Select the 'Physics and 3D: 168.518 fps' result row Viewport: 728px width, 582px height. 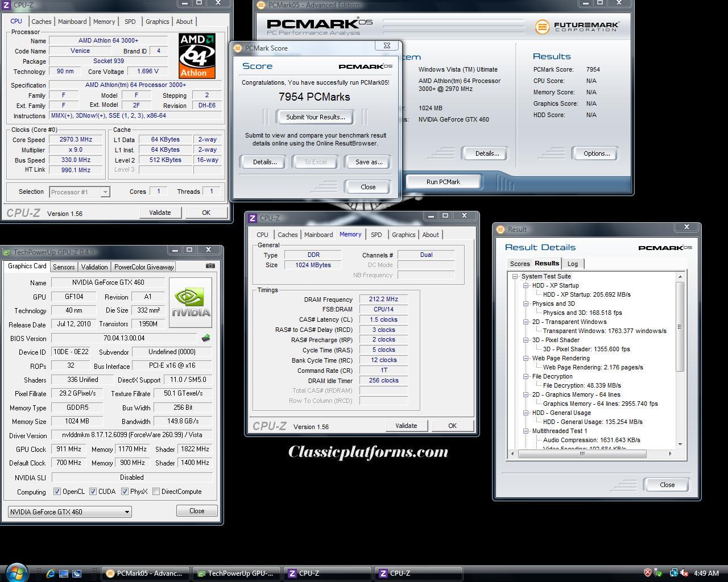point(582,313)
